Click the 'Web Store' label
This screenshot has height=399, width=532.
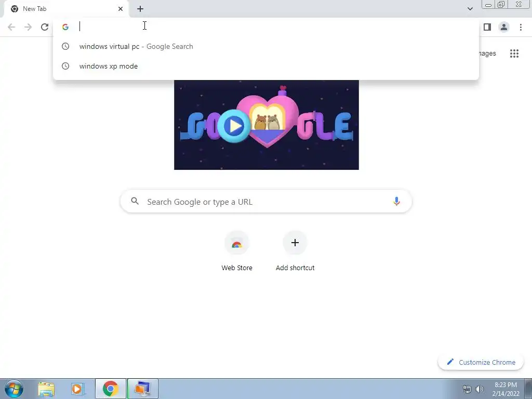pyautogui.click(x=237, y=268)
